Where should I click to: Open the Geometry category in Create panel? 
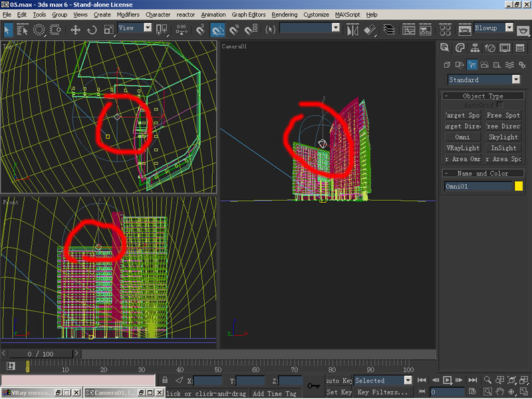[x=447, y=65]
